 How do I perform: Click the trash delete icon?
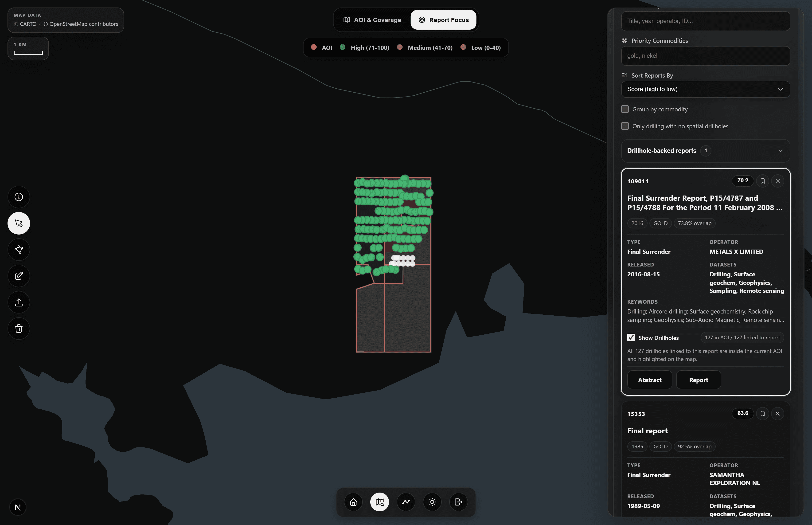click(x=19, y=329)
